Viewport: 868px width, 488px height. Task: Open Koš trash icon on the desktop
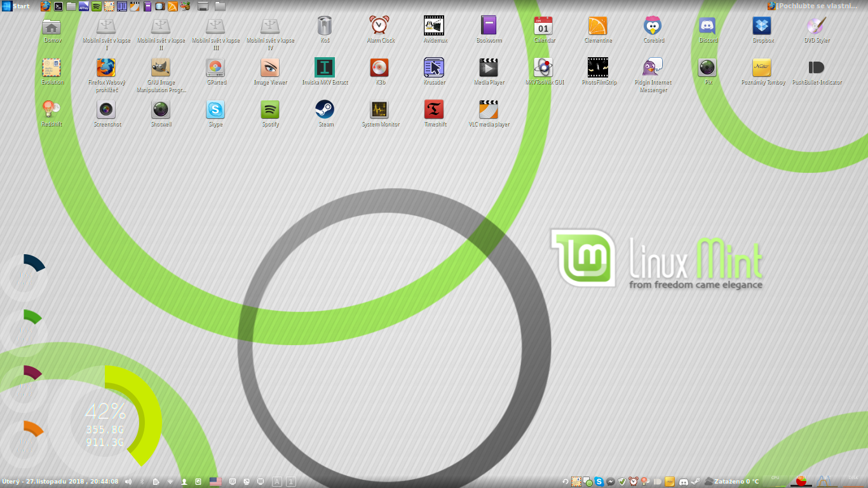pyautogui.click(x=325, y=30)
